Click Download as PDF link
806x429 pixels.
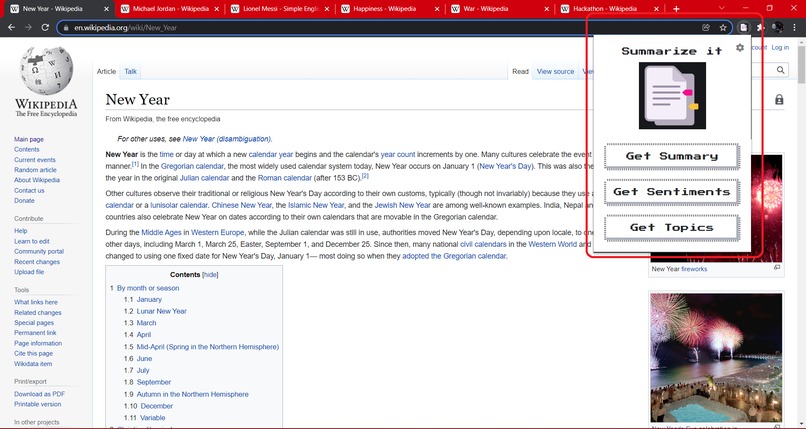[40, 394]
